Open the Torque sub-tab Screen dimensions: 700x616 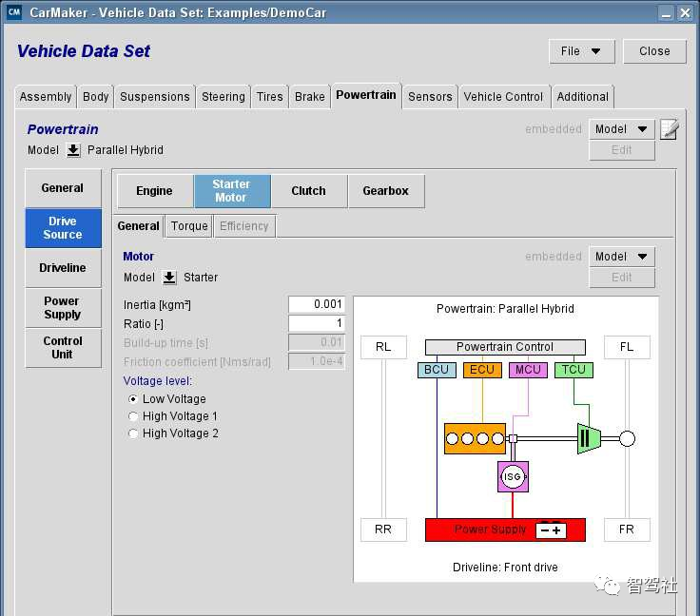[x=189, y=226]
